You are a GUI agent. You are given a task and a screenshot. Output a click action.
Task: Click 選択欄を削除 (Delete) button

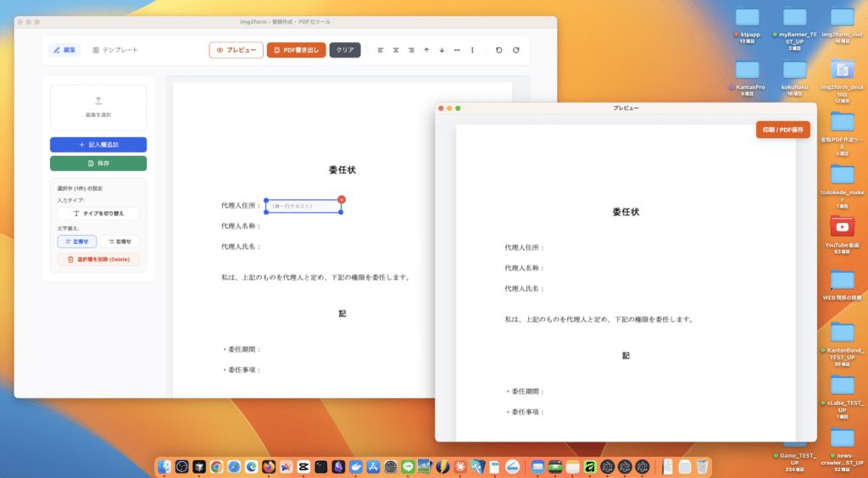point(98,259)
